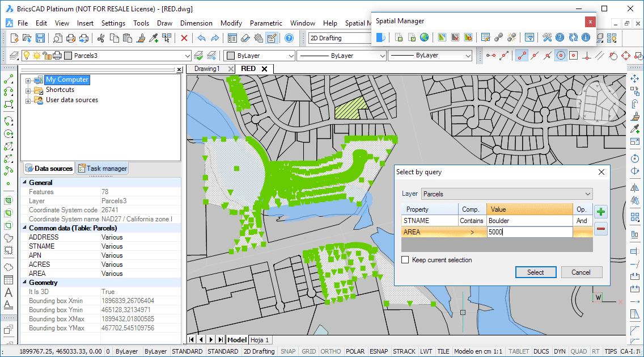The width and height of the screenshot is (644, 357).
Task: Toggle POLAR tracking in the status bar
Action: click(355, 351)
